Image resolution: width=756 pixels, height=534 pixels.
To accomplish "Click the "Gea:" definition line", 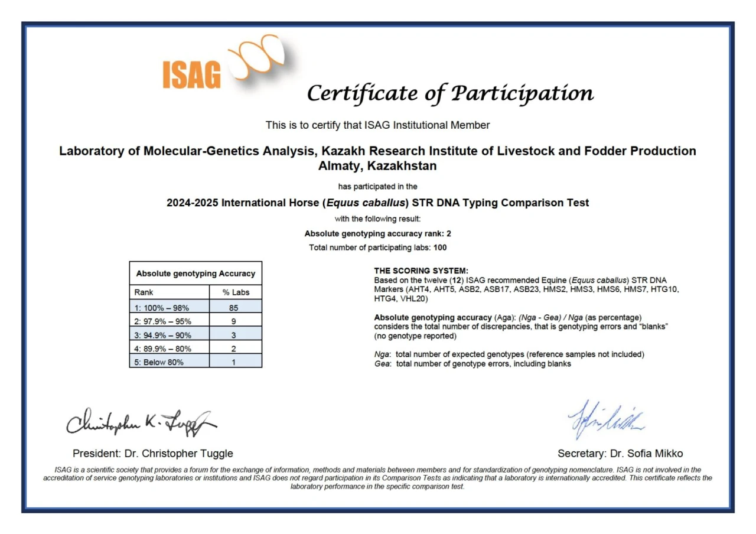I will coord(472,364).
